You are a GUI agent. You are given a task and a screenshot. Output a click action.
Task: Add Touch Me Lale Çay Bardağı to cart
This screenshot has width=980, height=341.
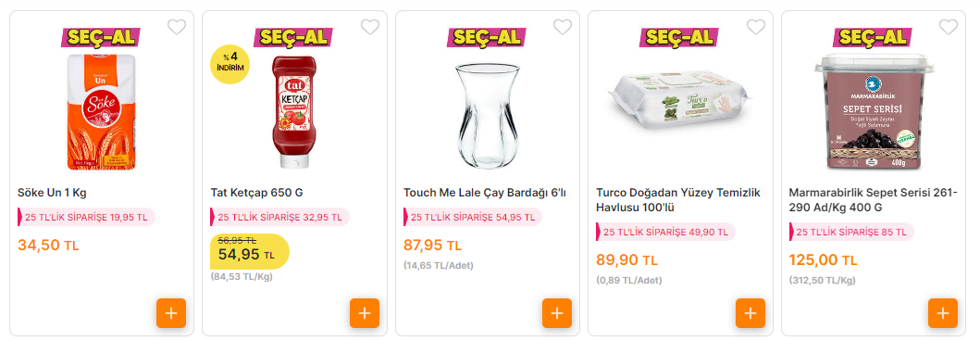557,313
